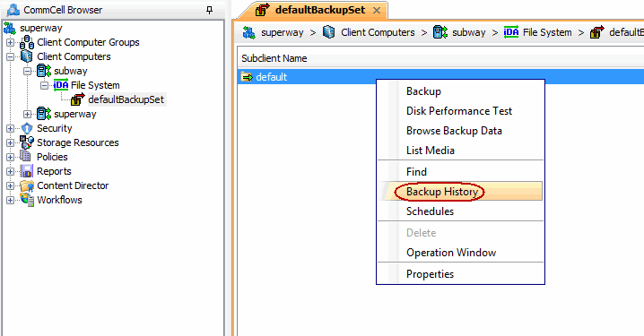
Task: Collapse the subway client node
Action: tap(27, 71)
